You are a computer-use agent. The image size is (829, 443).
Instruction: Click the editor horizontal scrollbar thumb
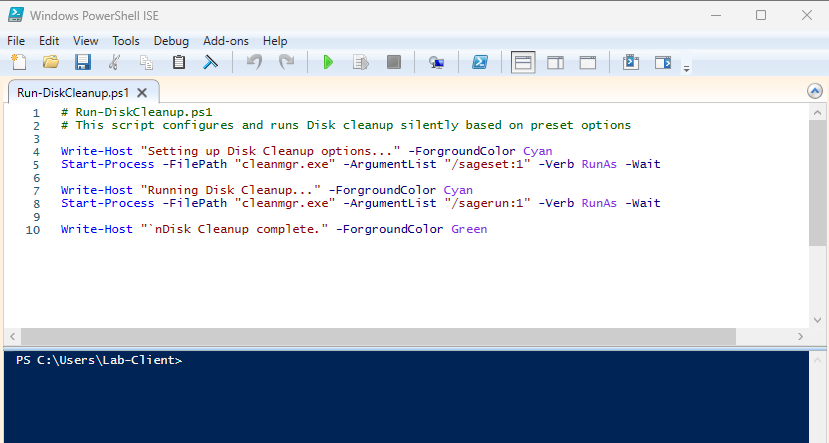tap(378, 336)
